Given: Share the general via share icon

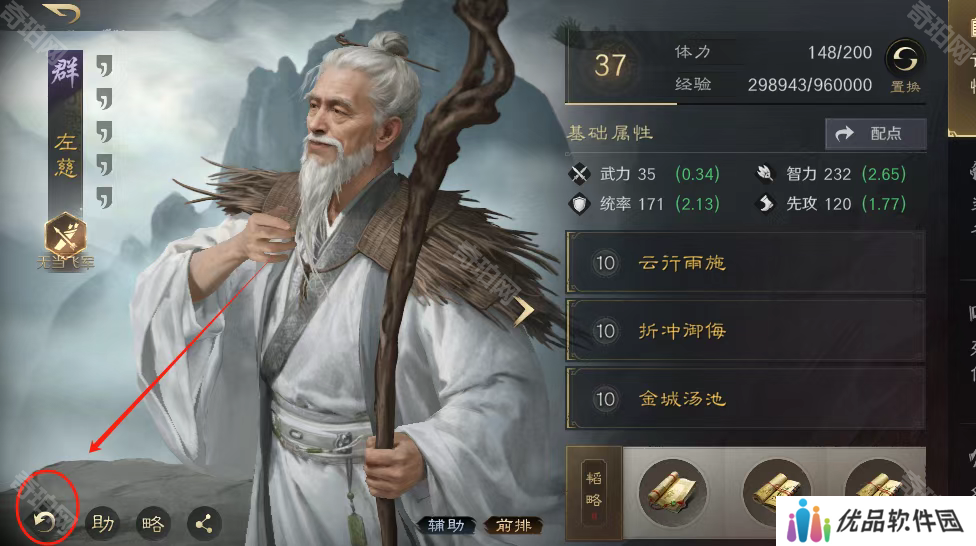Looking at the screenshot, I should (x=204, y=524).
